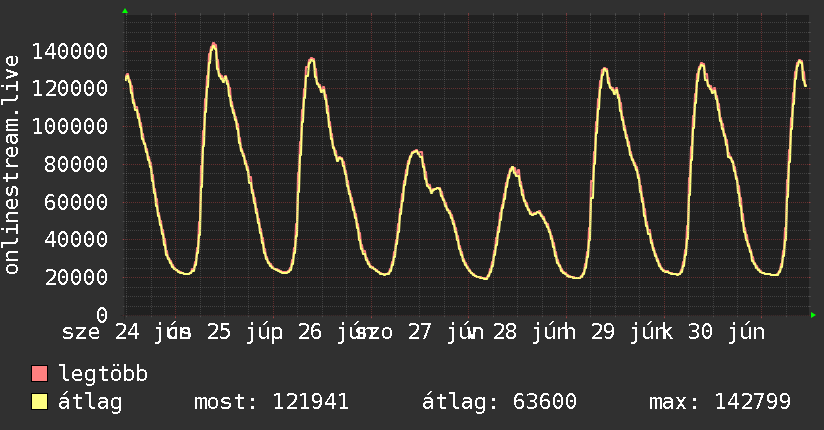
Task: Click the 'most: 121941' value
Action: (x=271, y=402)
